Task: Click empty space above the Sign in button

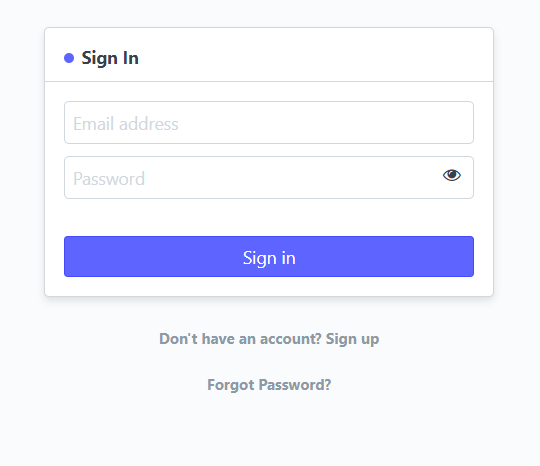Action: pyautogui.click(x=269, y=217)
